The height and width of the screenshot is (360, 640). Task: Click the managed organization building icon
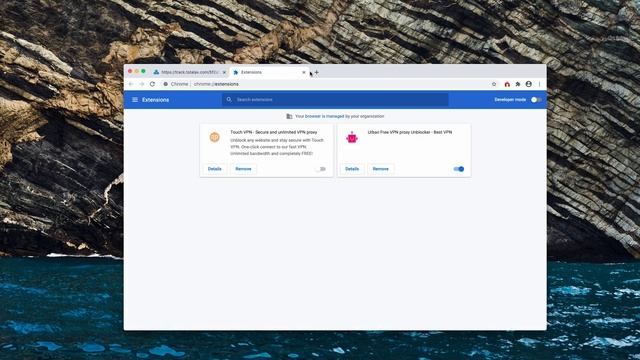pos(289,116)
